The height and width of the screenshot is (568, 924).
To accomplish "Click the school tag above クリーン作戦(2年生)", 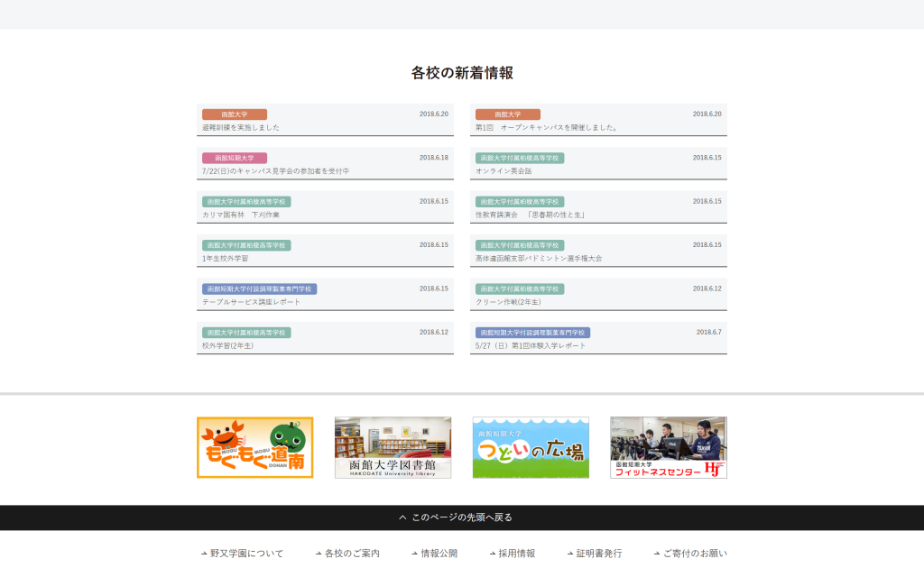I will [520, 289].
